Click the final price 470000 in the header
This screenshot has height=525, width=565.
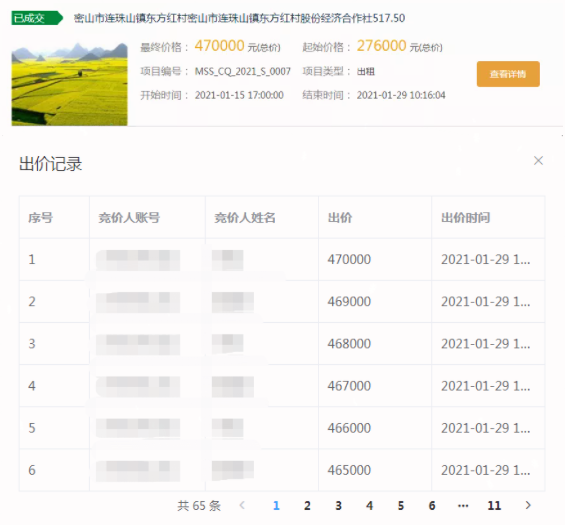(219, 46)
